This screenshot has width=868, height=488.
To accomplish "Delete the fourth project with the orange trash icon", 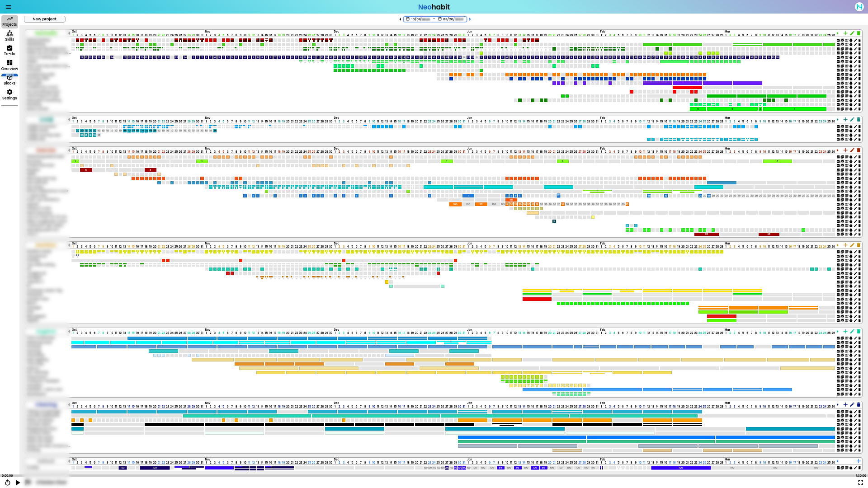I will pyautogui.click(x=859, y=245).
